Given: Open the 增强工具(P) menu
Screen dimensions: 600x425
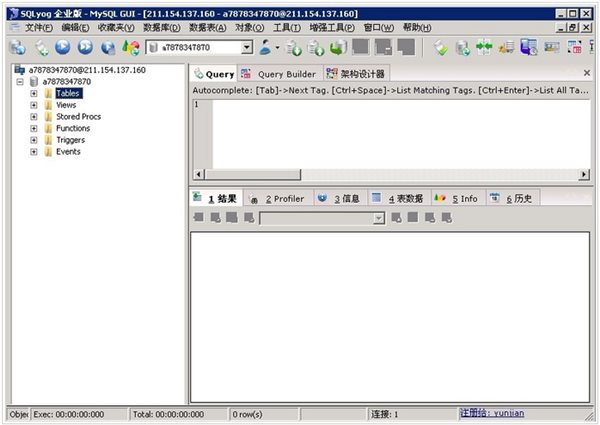Looking at the screenshot, I should coord(332,28).
